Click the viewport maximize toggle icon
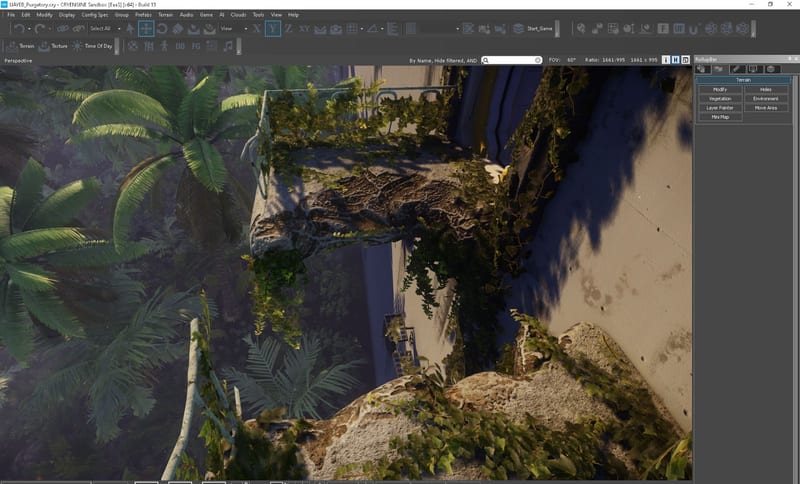The width and height of the screenshot is (800, 484). click(685, 60)
